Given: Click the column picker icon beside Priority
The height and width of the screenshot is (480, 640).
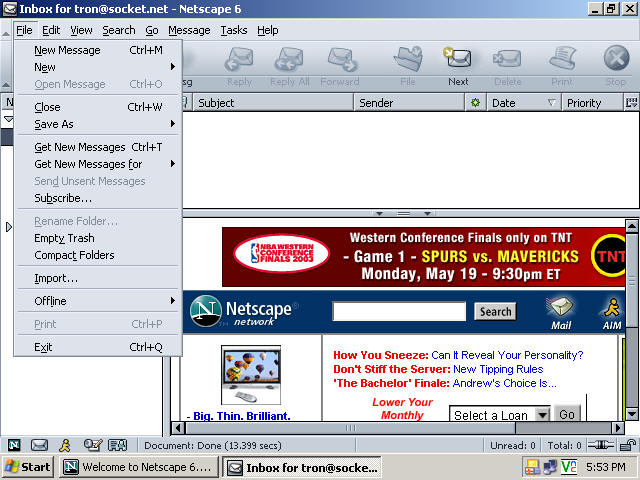Looking at the screenshot, I should 631,103.
